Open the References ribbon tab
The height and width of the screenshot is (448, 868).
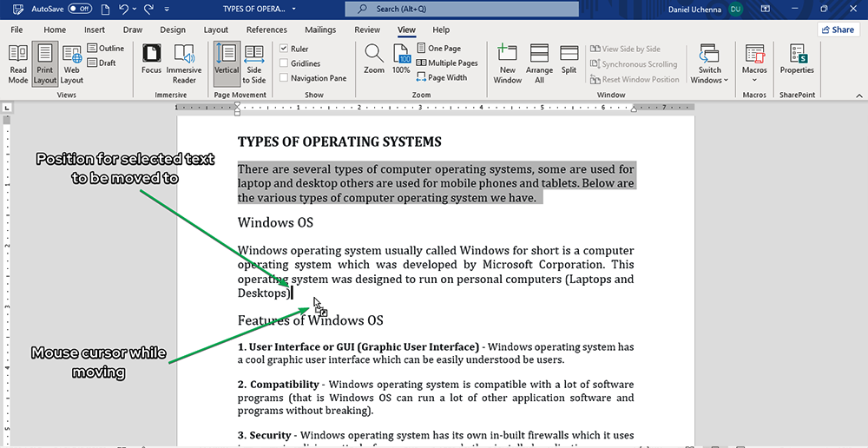[x=266, y=30]
